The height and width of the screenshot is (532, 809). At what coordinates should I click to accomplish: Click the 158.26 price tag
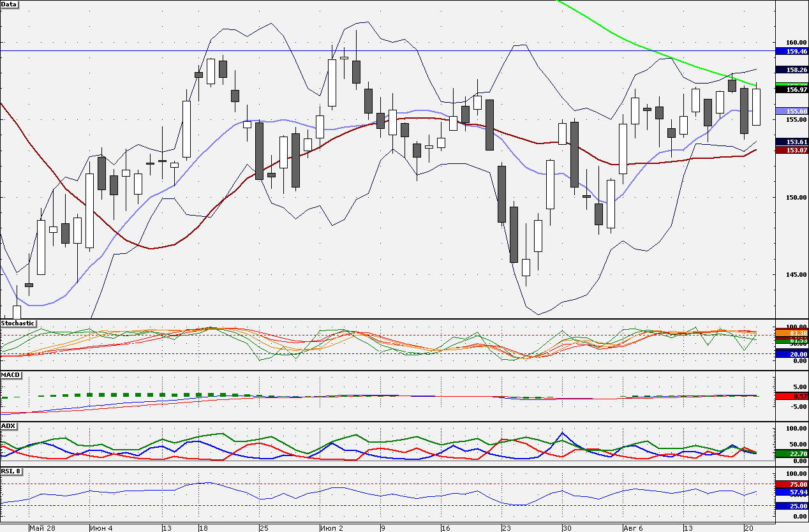[x=790, y=69]
